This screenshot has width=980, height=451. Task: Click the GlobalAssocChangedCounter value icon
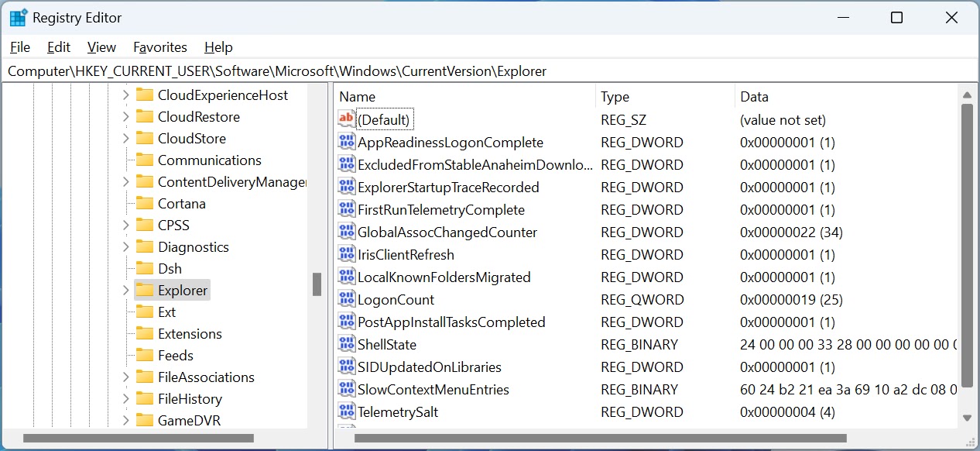tap(346, 232)
